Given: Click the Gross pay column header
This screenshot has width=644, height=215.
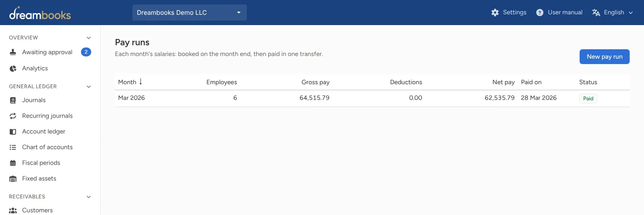Looking at the screenshot, I should coord(315,82).
